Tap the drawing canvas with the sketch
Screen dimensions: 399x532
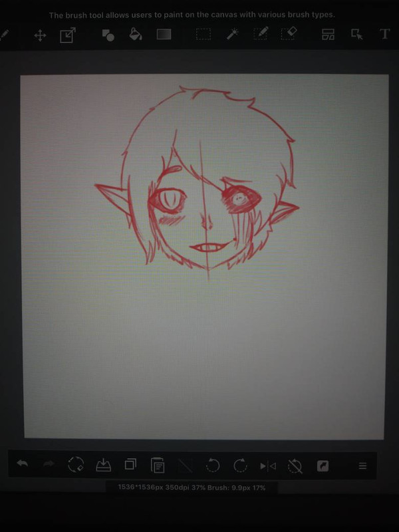pyautogui.click(x=205, y=257)
